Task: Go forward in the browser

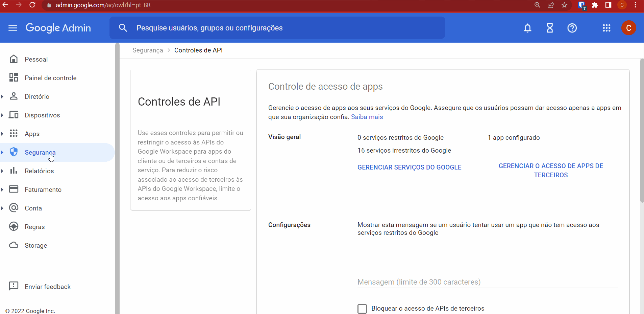Action: [19, 5]
